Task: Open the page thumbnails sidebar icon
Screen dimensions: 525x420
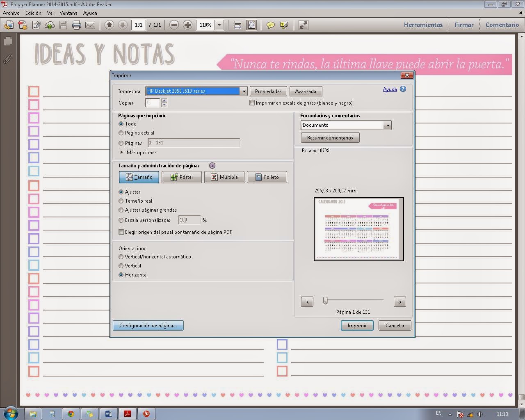Action: (8, 41)
